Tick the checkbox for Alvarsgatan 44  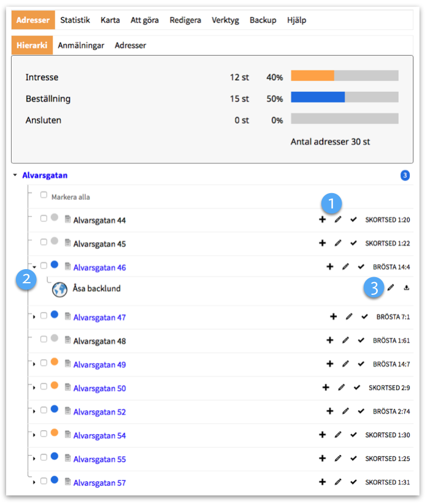pos(44,219)
